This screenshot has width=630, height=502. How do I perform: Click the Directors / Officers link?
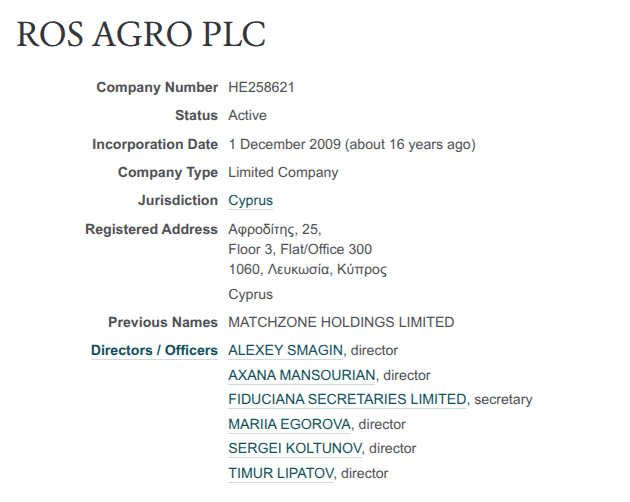(x=154, y=351)
